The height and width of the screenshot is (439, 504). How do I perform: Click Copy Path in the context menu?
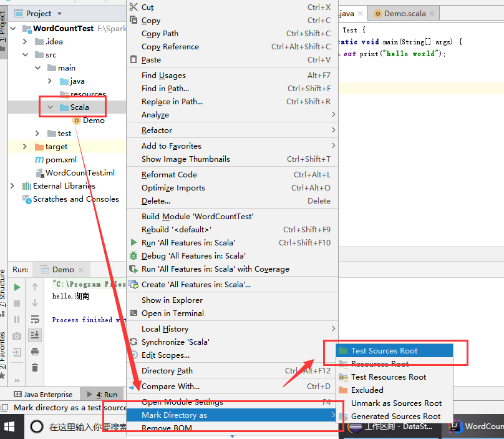click(x=233, y=34)
